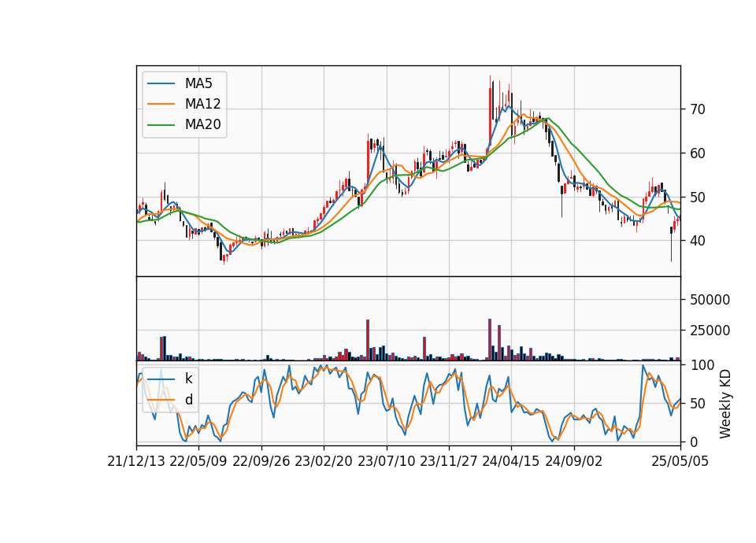Image resolution: width=756 pixels, height=543 pixels.
Task: Click the orange MA12 legend line sample
Action: [161, 104]
